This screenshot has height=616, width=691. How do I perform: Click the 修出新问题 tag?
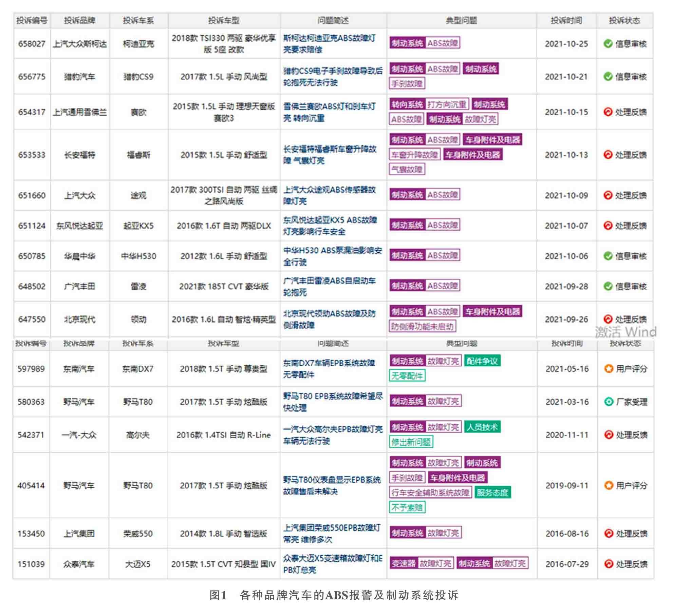click(411, 442)
